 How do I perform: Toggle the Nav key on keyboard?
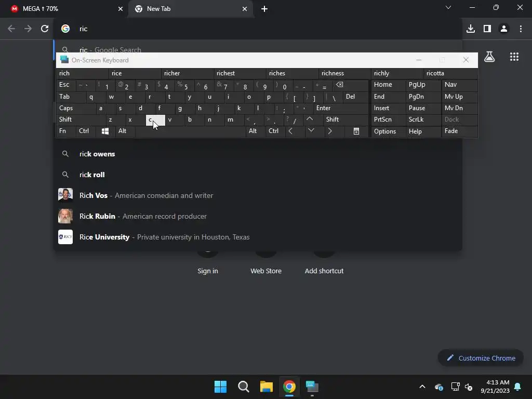(460, 85)
